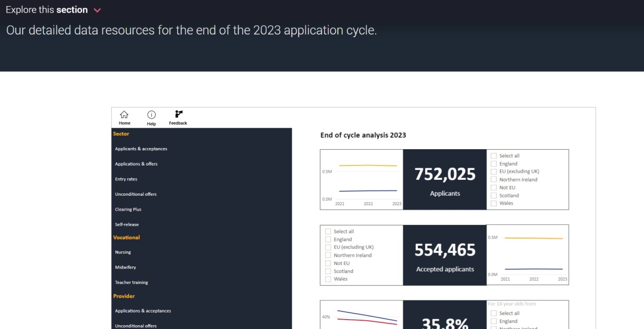Click the Provider heading in sidebar
This screenshot has width=644, height=329.
tap(123, 296)
